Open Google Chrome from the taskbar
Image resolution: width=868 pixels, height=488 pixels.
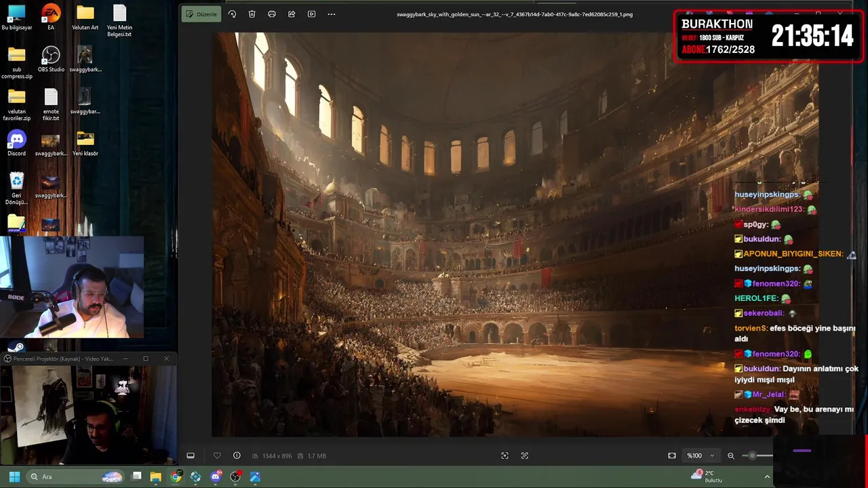pos(176,477)
